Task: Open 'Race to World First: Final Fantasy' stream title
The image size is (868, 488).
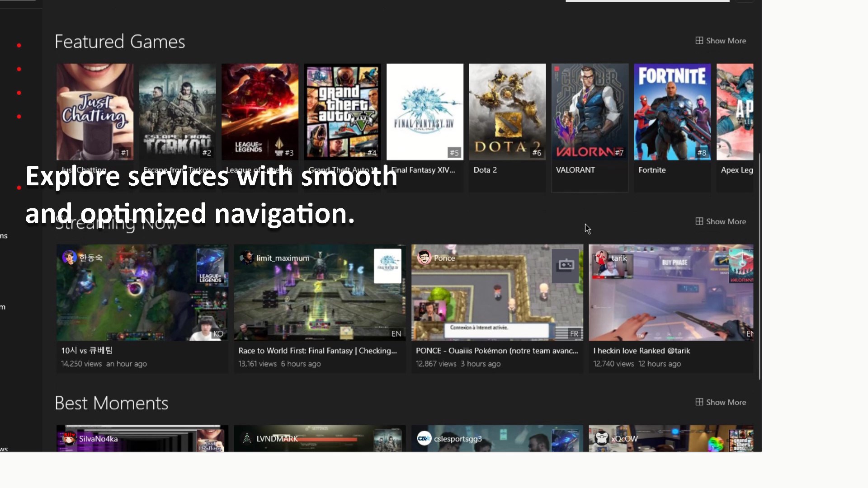Action: coord(318,351)
